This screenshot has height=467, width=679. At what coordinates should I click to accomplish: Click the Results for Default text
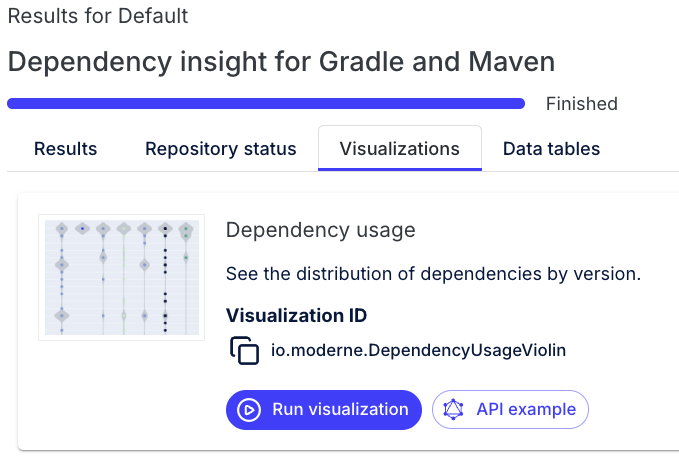pyautogui.click(x=97, y=17)
